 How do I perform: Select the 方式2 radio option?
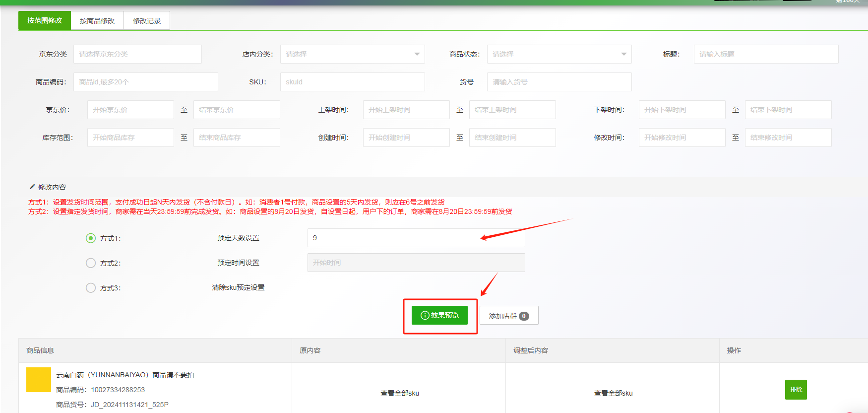[x=91, y=263]
